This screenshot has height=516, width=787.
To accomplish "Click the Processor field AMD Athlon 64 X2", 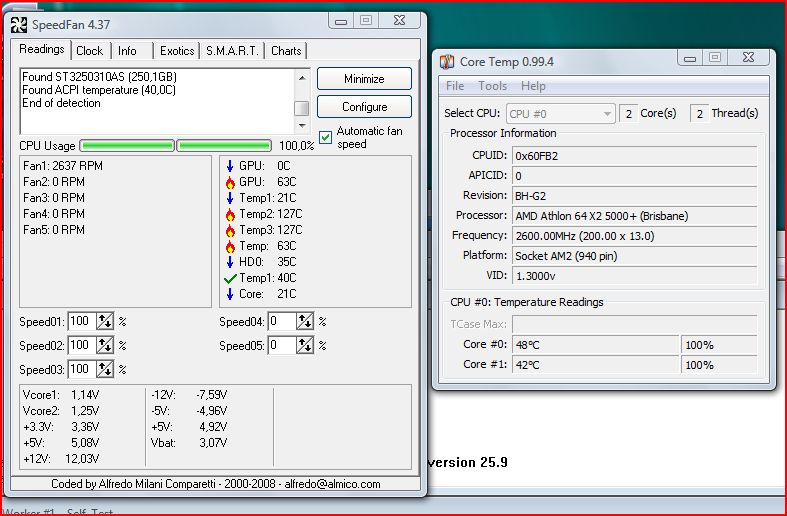I will pos(634,216).
